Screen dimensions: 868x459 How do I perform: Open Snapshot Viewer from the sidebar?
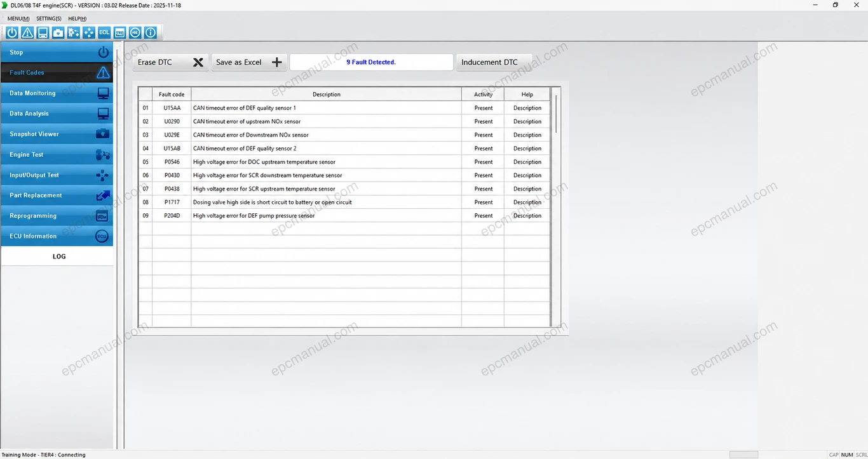click(x=57, y=134)
